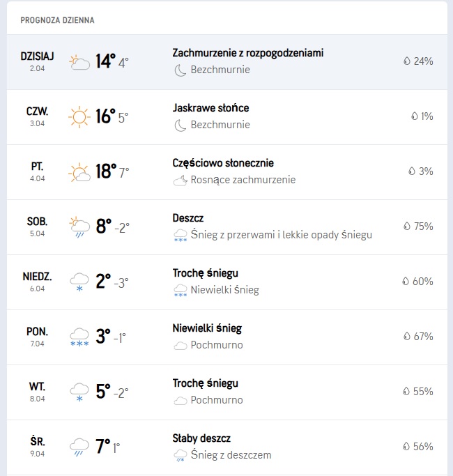Open the Jaskrawe słońce forecast for Thursday
453x476 pixels.
210,108
